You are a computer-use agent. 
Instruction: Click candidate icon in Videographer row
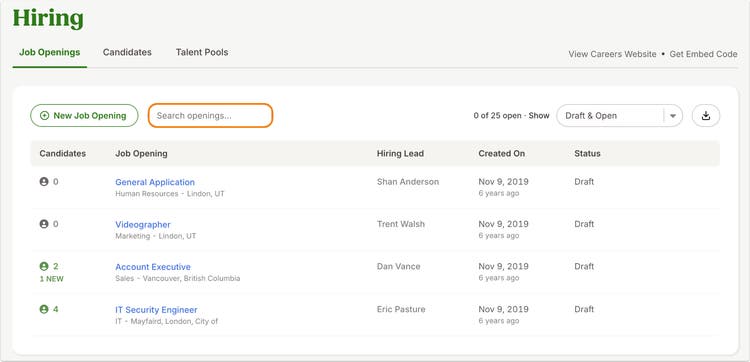(x=44, y=224)
